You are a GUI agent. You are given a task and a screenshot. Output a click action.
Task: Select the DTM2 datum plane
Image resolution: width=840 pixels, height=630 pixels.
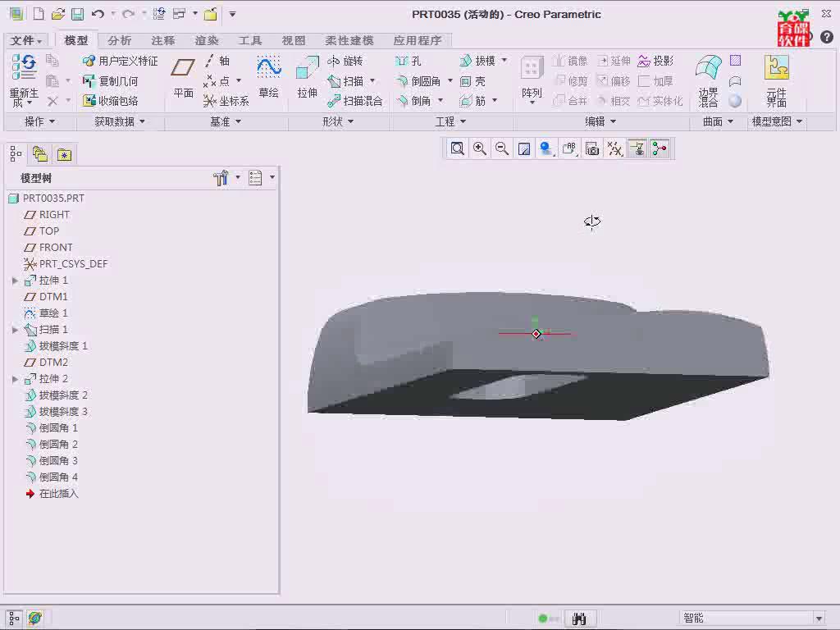click(46, 362)
